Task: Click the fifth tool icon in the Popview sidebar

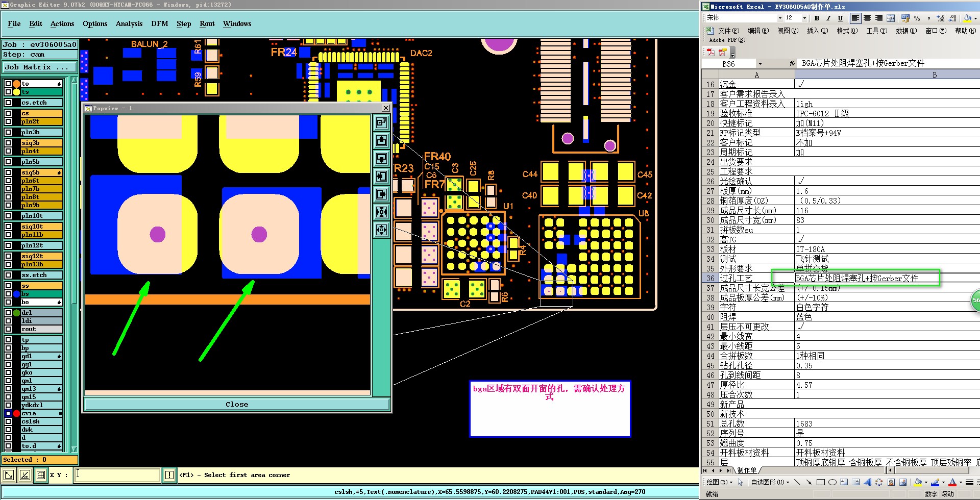Action: [x=381, y=194]
